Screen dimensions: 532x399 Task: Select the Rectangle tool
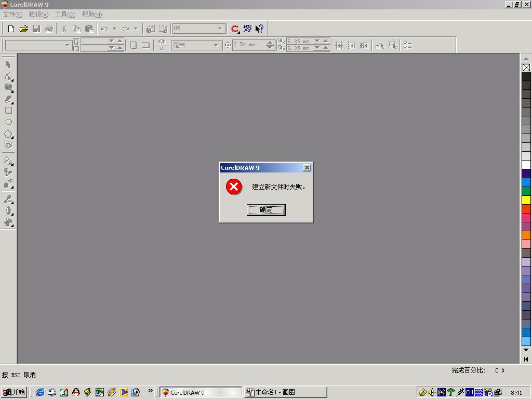8,111
